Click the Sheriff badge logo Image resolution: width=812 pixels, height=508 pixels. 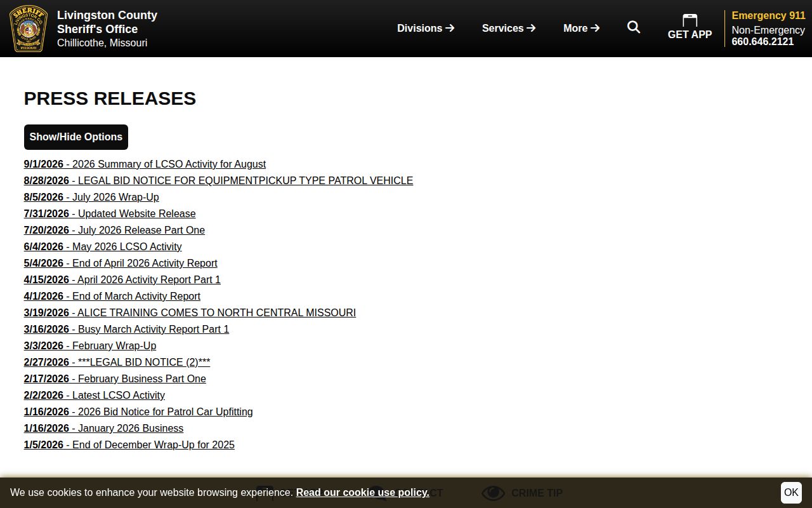tap(29, 29)
